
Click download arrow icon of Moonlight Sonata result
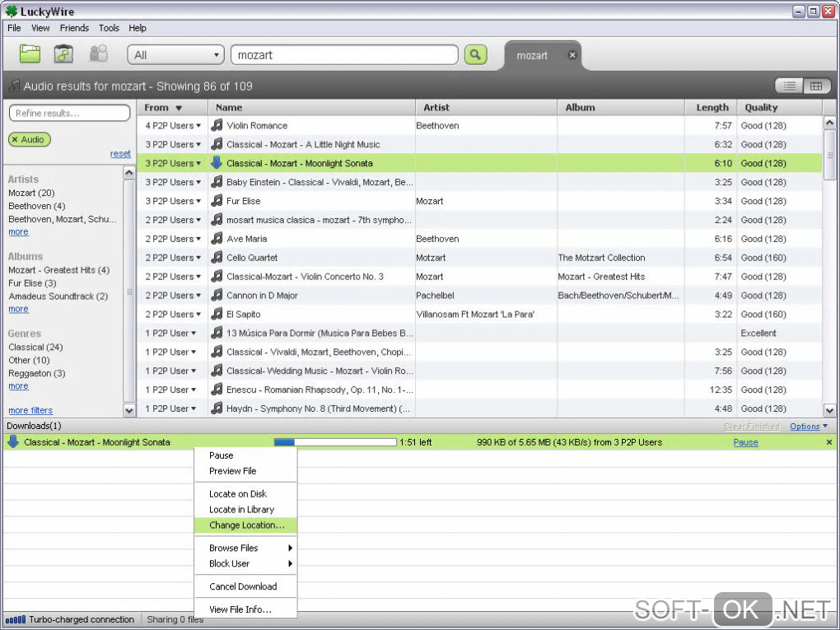(217, 163)
